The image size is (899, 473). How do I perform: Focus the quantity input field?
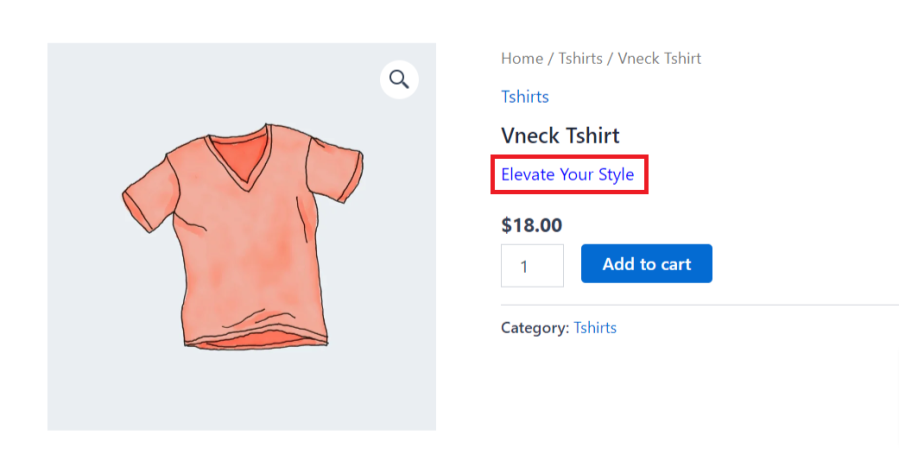(532, 266)
